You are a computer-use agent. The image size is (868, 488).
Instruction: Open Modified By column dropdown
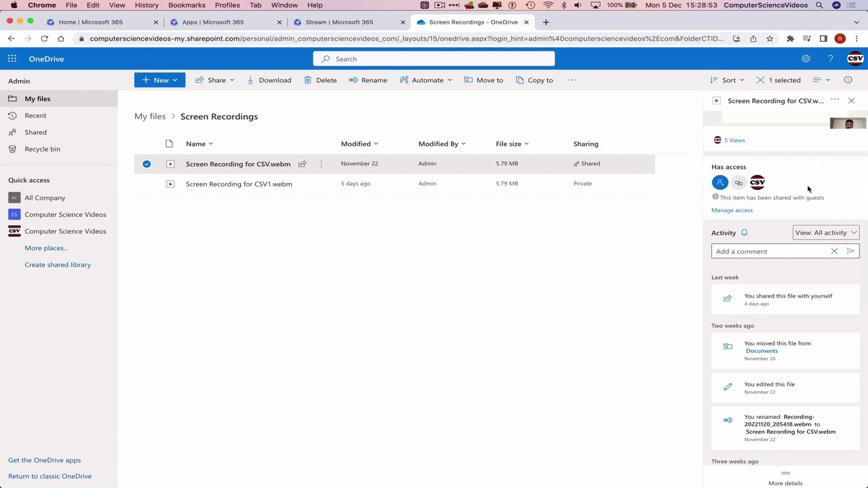click(x=443, y=144)
